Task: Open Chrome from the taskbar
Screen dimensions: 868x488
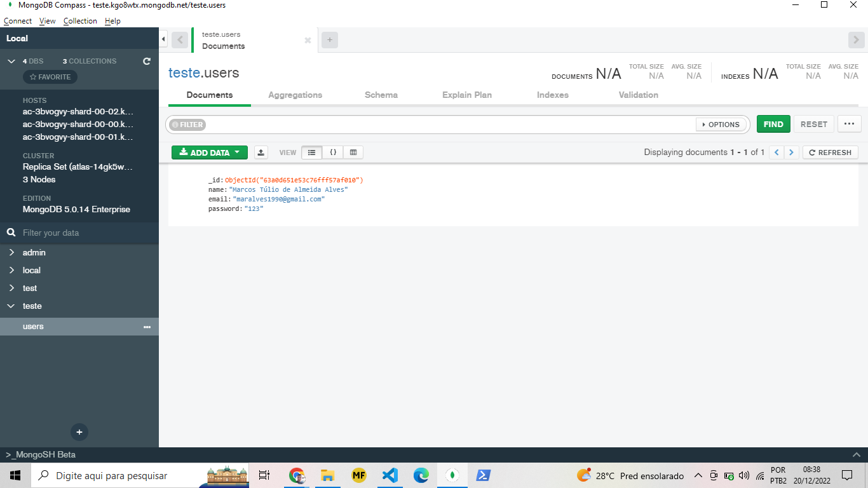Action: (x=297, y=475)
